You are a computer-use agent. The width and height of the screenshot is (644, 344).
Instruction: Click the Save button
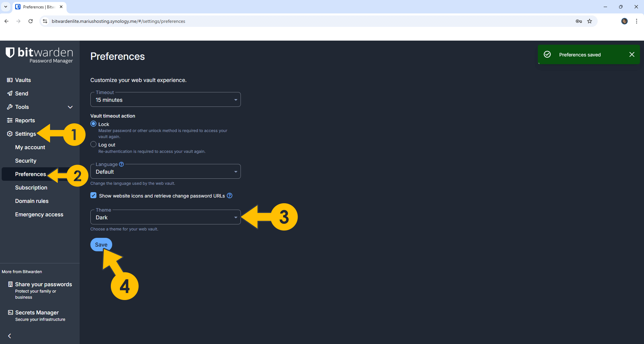[101, 244]
